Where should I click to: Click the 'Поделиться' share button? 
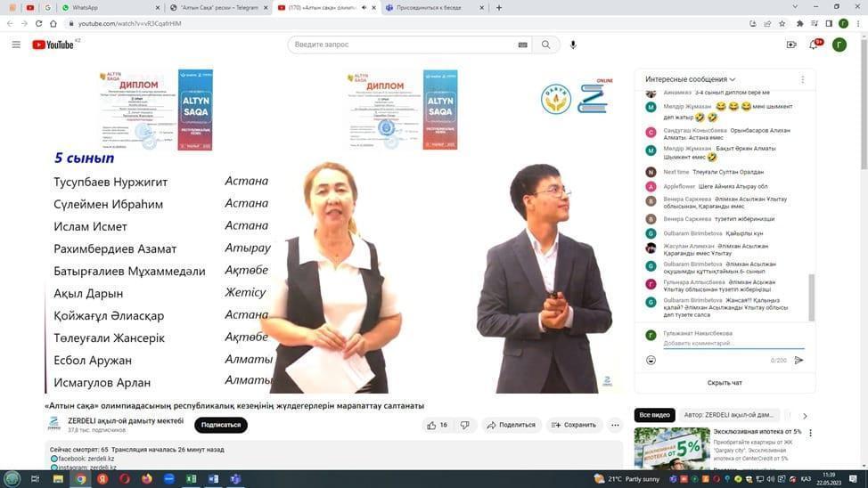[512, 425]
